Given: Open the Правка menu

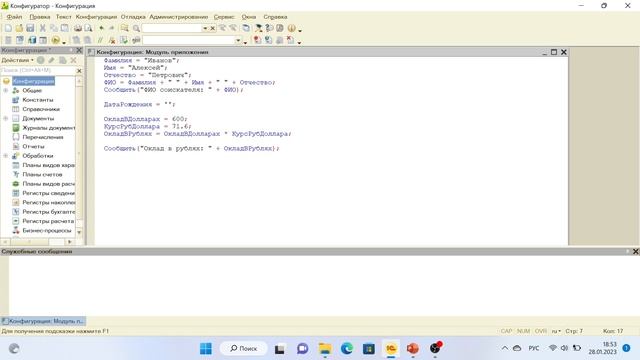Looking at the screenshot, I should tap(40, 17).
